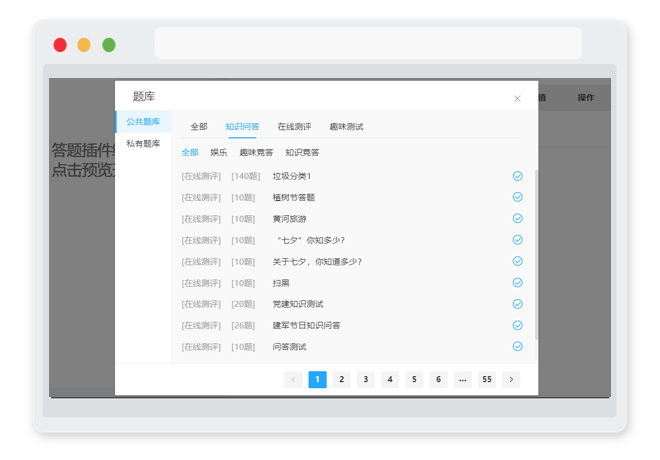Image resolution: width=660 pixels, height=460 pixels.
Task: Click the question list scrollbar
Action: point(536,254)
